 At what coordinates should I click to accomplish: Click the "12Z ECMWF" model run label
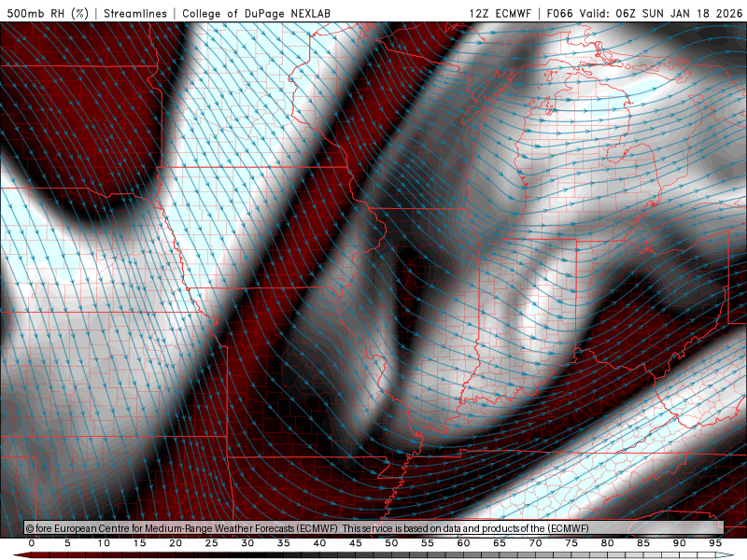tap(500, 13)
